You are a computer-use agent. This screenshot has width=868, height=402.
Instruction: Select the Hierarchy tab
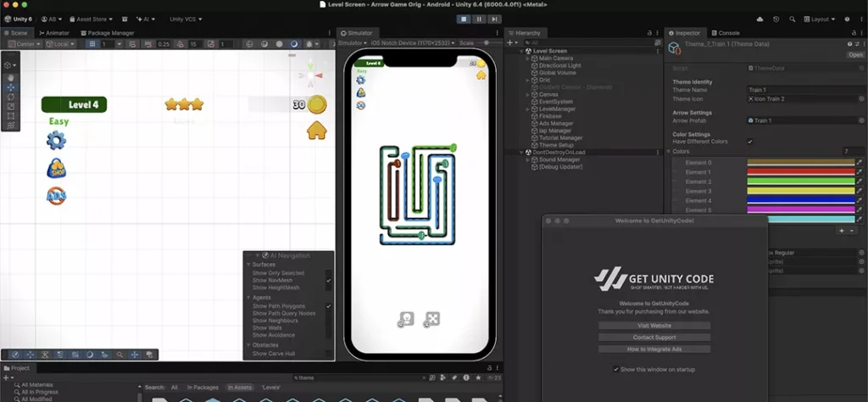[x=524, y=33]
